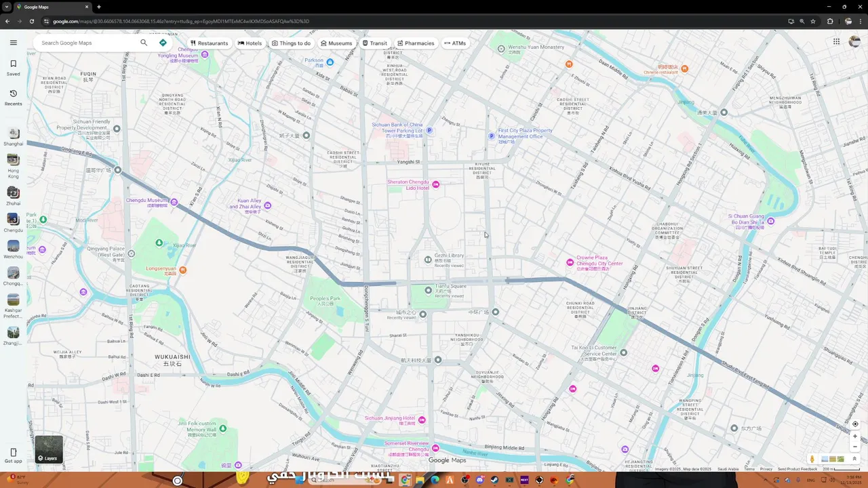Screen dimensions: 868x488
Task: Open a new Chrome tab
Action: click(98, 7)
